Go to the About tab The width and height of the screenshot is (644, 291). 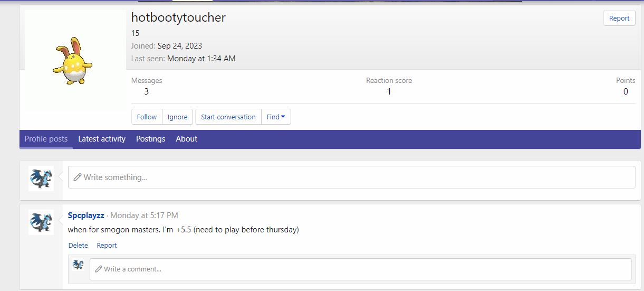tap(186, 139)
